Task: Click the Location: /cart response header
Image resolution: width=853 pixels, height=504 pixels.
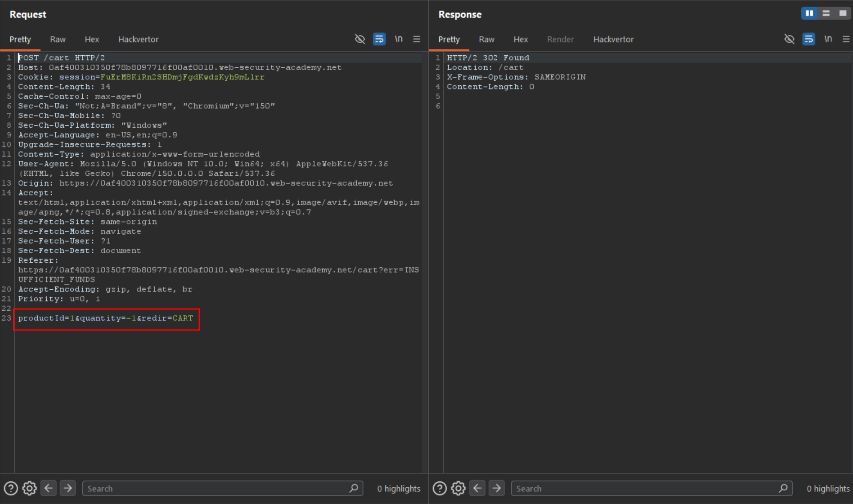Action: 485,67
